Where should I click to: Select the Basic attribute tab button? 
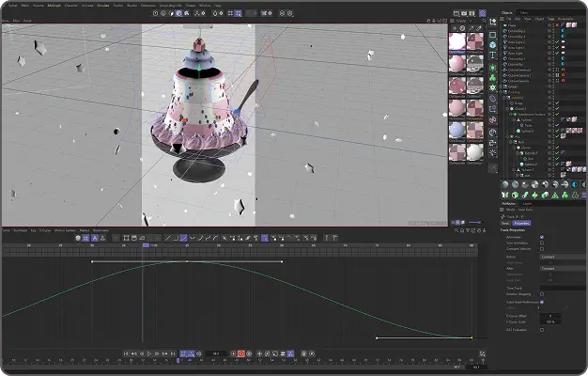click(505, 223)
